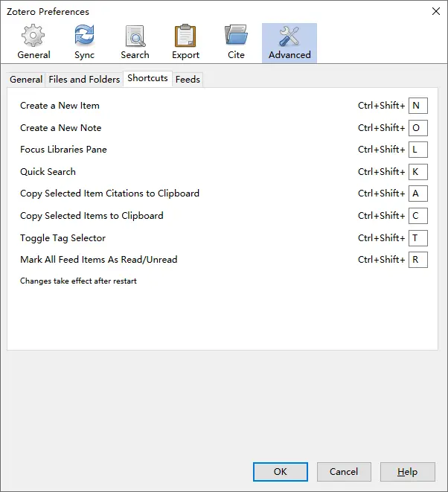Edit the Quick Search shortcut key field
The height and width of the screenshot is (492, 448).
pyautogui.click(x=418, y=172)
